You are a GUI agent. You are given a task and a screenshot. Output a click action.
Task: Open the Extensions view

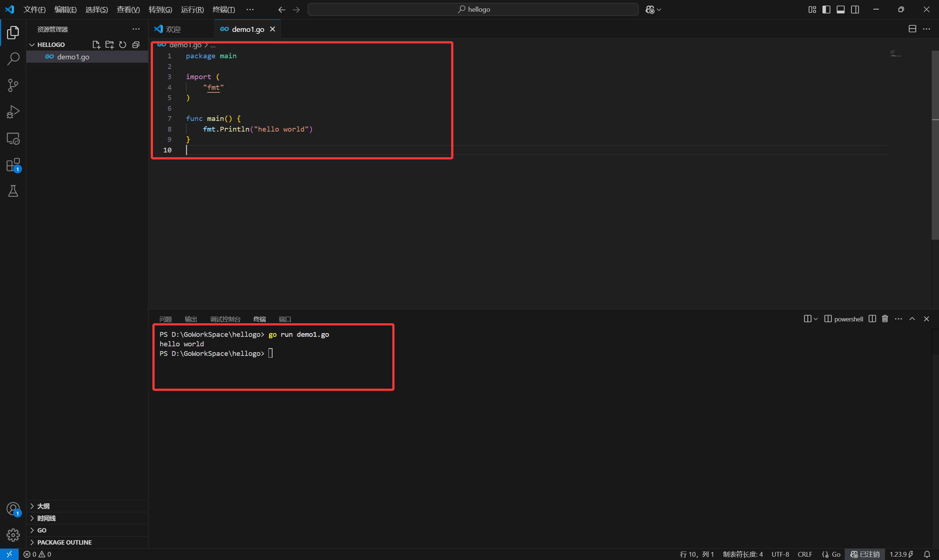(13, 165)
